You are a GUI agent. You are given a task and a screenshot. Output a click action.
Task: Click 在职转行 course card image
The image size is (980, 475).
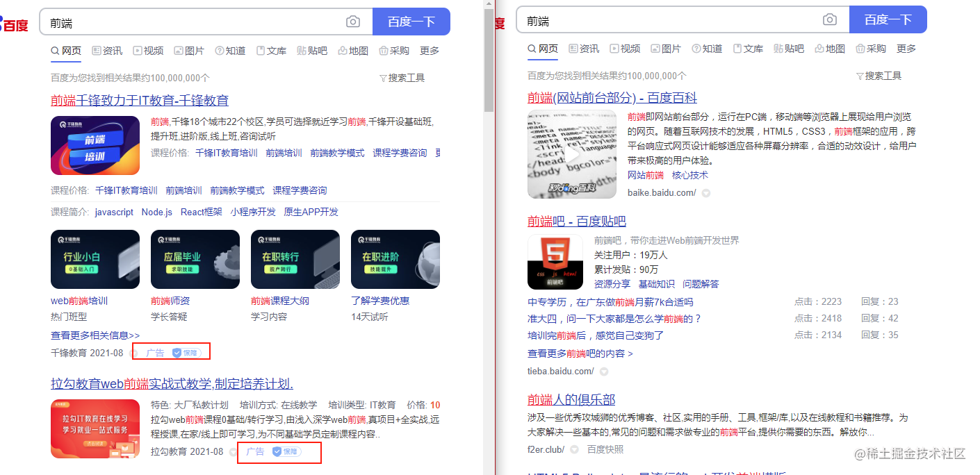295,259
